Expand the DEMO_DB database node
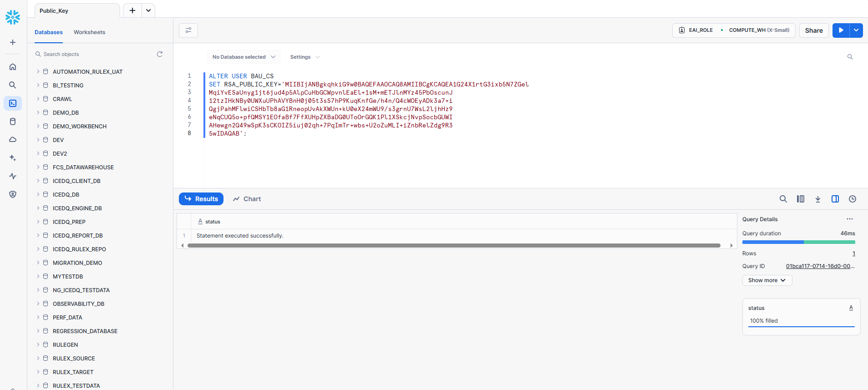 point(38,113)
